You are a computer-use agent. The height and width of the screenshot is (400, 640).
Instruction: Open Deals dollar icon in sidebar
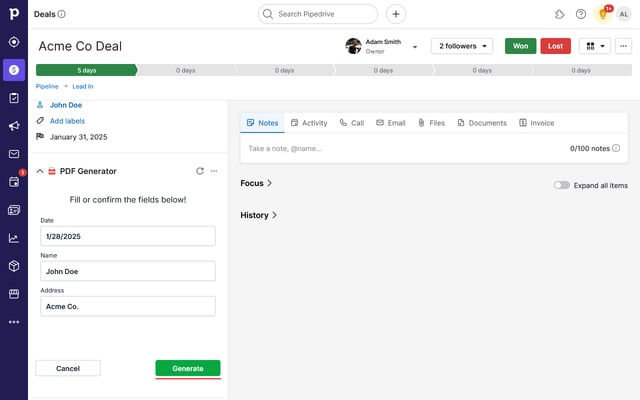pyautogui.click(x=14, y=70)
